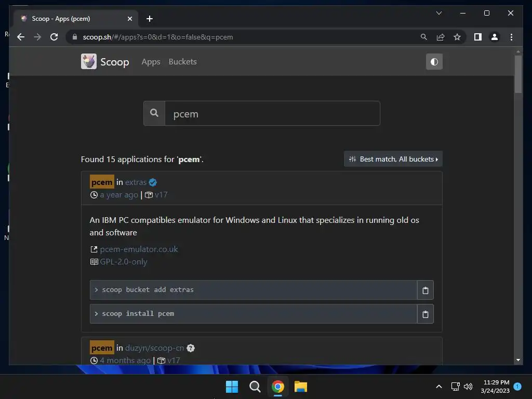Open the Chrome page zoom/search icon
This screenshot has height=399, width=532.
[424, 37]
